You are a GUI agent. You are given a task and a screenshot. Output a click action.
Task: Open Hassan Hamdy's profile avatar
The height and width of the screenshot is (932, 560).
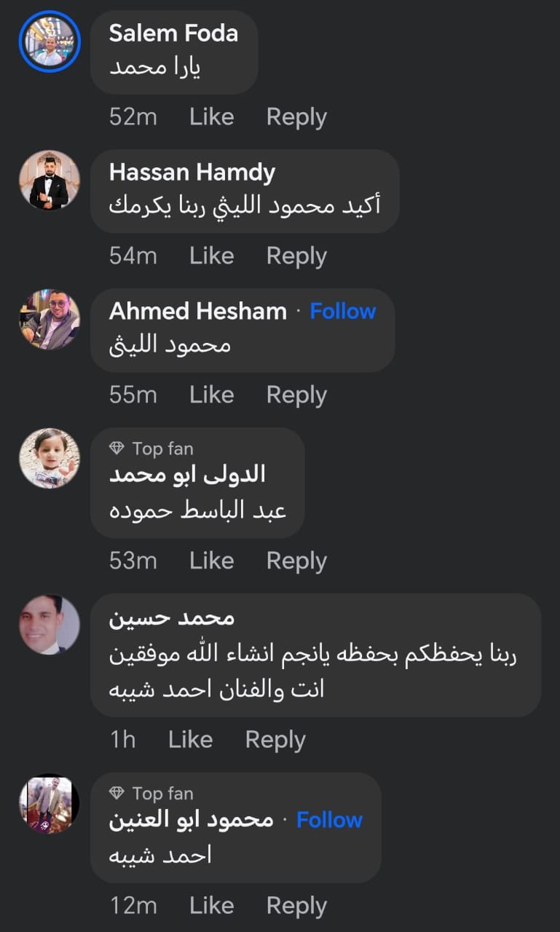[x=50, y=181]
